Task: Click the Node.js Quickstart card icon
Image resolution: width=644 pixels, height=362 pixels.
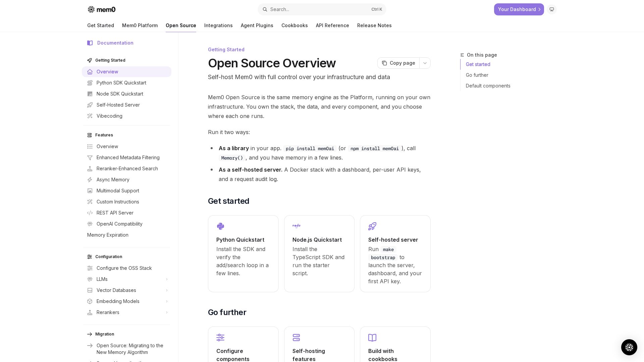Action: (297, 226)
